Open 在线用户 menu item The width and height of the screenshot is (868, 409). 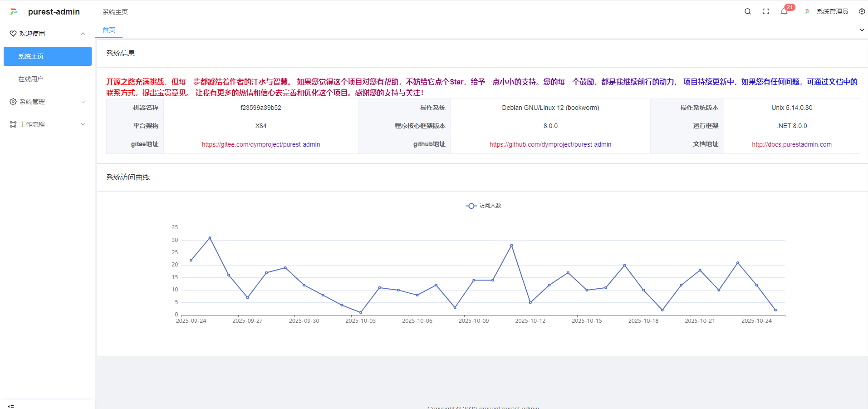pyautogui.click(x=31, y=79)
